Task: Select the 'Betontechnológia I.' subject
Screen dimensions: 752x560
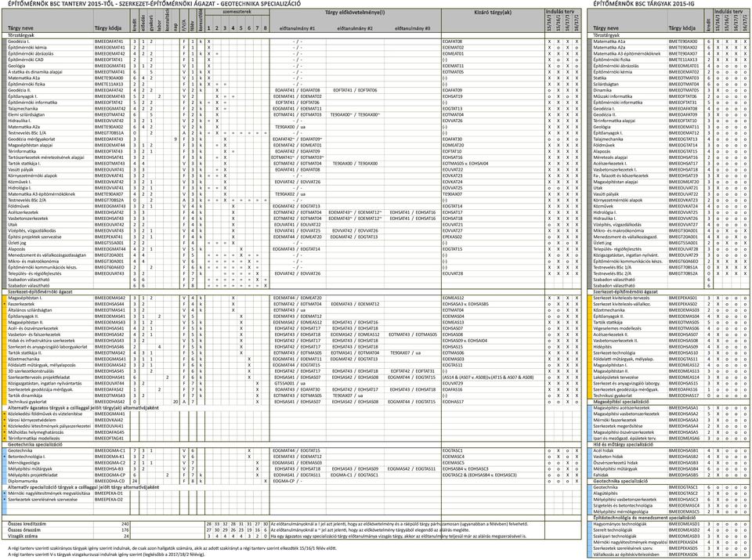Action: pos(27,457)
